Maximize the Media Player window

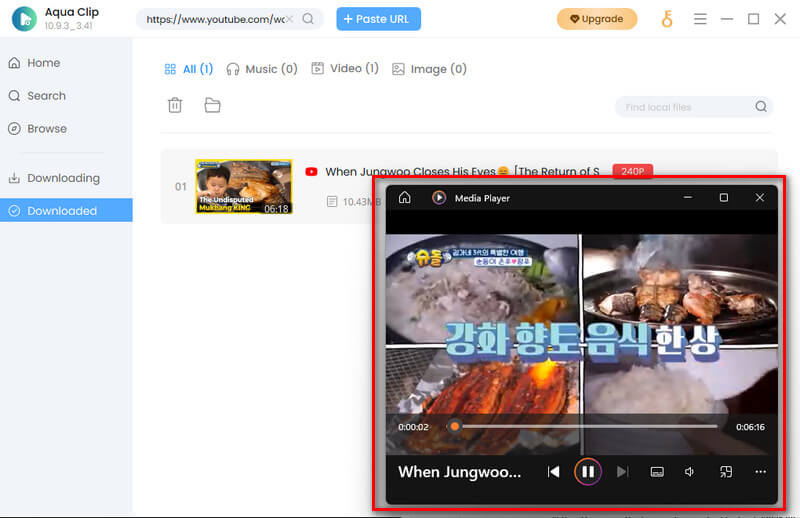tap(723, 197)
